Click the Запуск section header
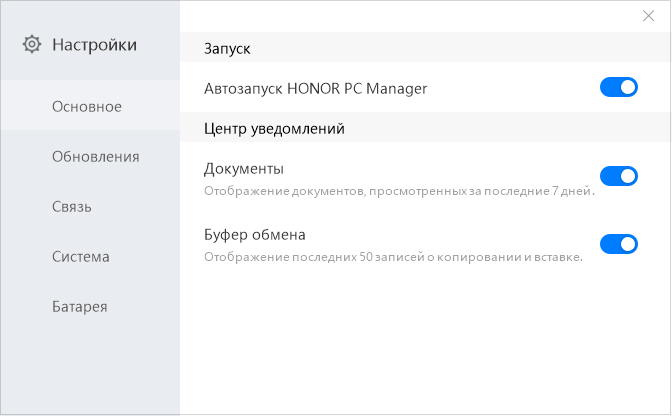Viewport: 672px width, 416px height. 227,47
